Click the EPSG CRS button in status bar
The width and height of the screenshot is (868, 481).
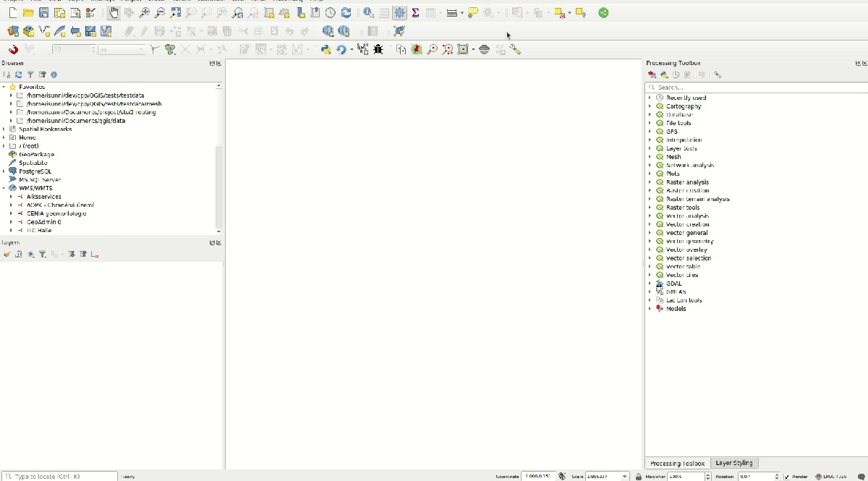click(831, 477)
